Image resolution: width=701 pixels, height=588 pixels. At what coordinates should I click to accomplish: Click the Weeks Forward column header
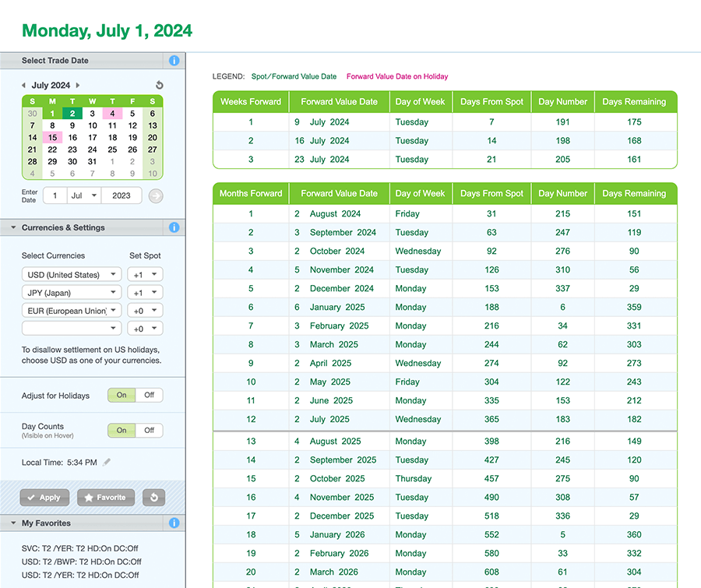tap(251, 102)
